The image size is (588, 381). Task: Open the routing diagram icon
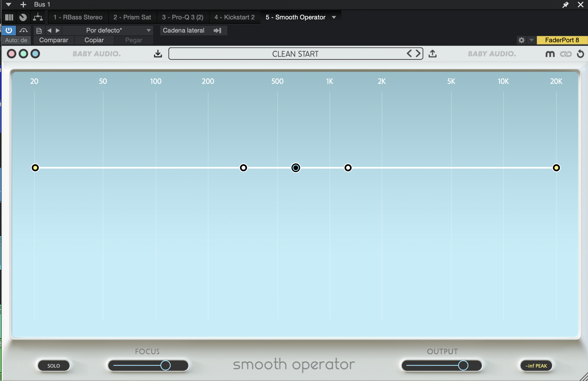(x=38, y=17)
